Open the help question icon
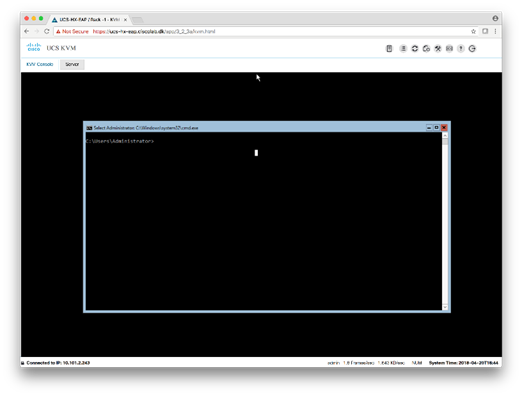Image resolution: width=522 pixels, height=396 pixels. tap(461, 49)
